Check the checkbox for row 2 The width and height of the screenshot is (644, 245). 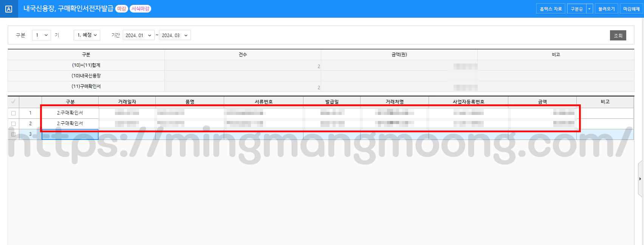point(13,124)
